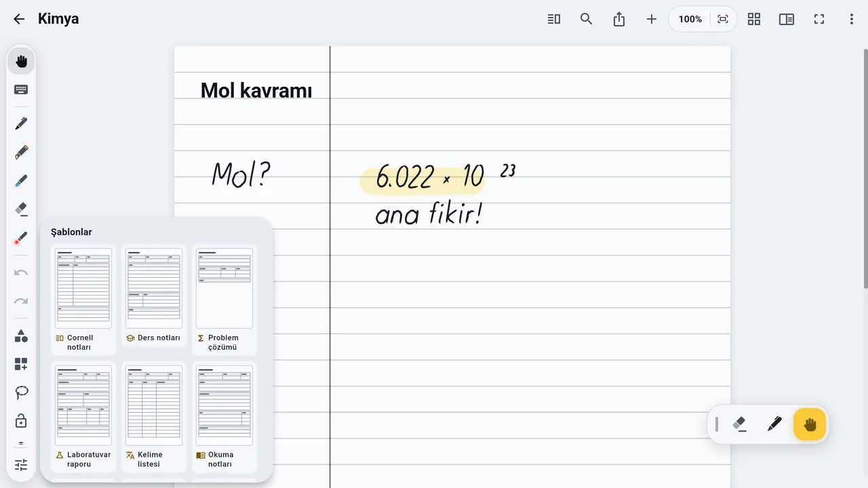
Task: Click the redo arrow
Action: [x=21, y=301]
